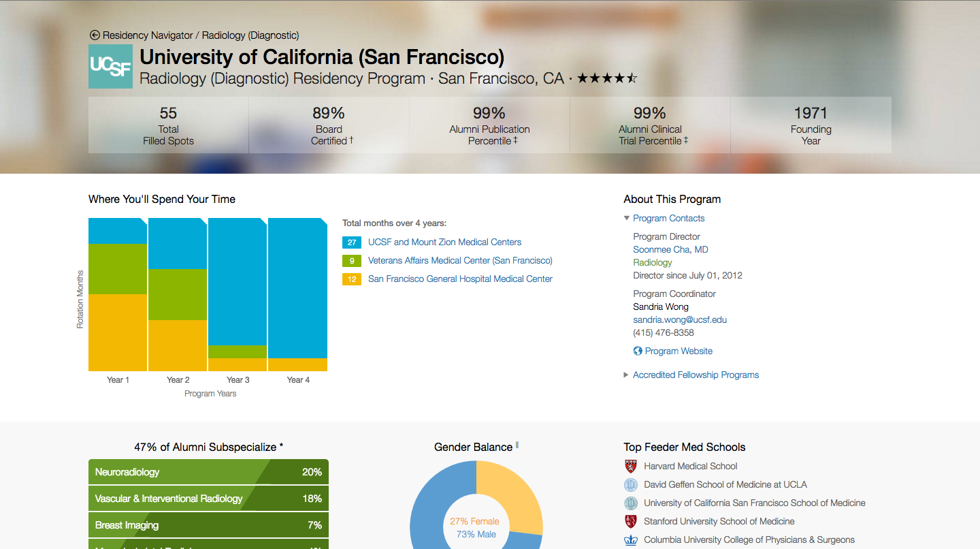Open Veterans Affairs Medical Center (San Francisco) link
Image resolution: width=980 pixels, height=549 pixels.
point(460,260)
